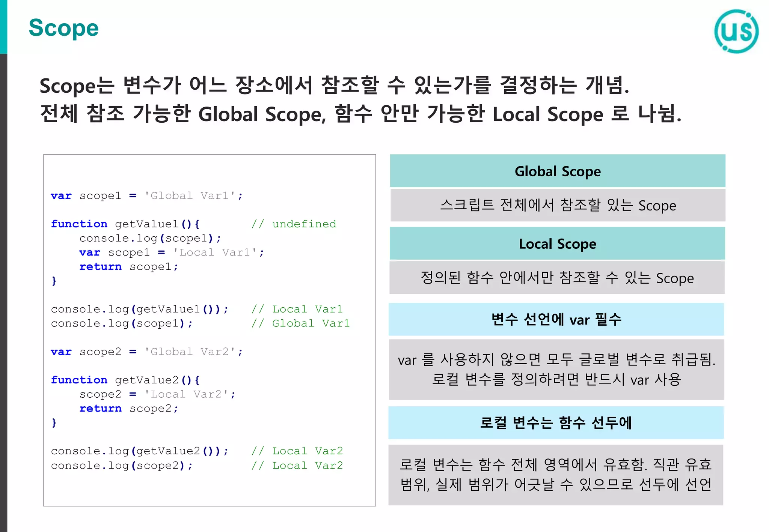This screenshot has width=769, height=532.
Task: Click the line '로컬 변수를 정의하려면 반드시 var 사용'
Action: 556,379
